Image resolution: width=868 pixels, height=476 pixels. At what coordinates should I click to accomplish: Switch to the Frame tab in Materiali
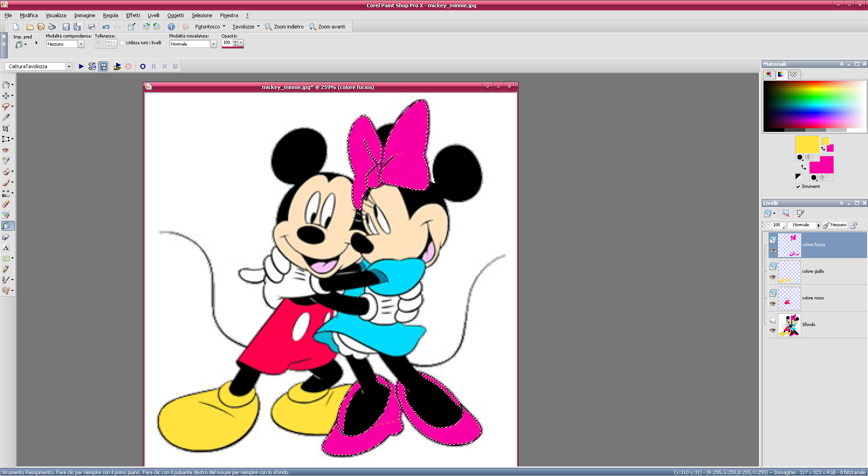(x=769, y=75)
